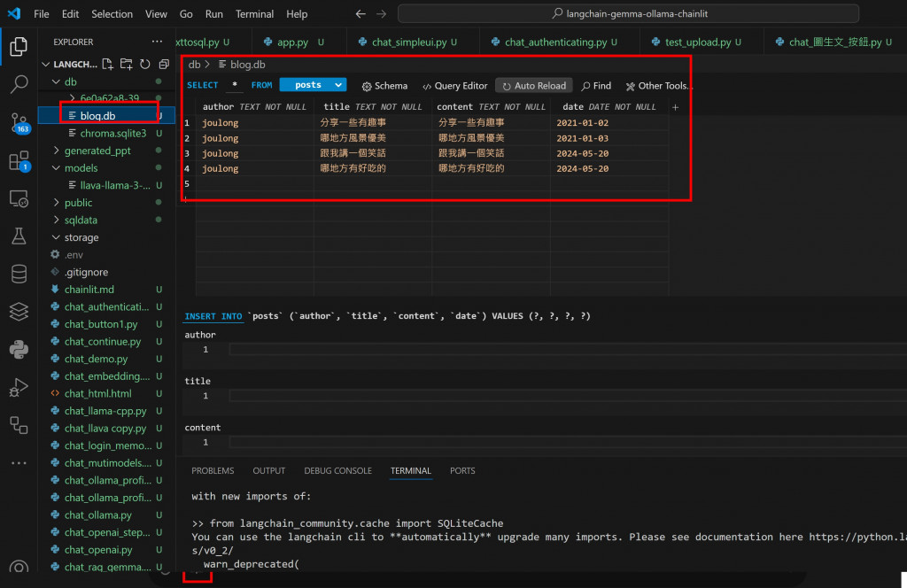Open the Selection menu
This screenshot has width=907, height=588.
pyautogui.click(x=112, y=14)
